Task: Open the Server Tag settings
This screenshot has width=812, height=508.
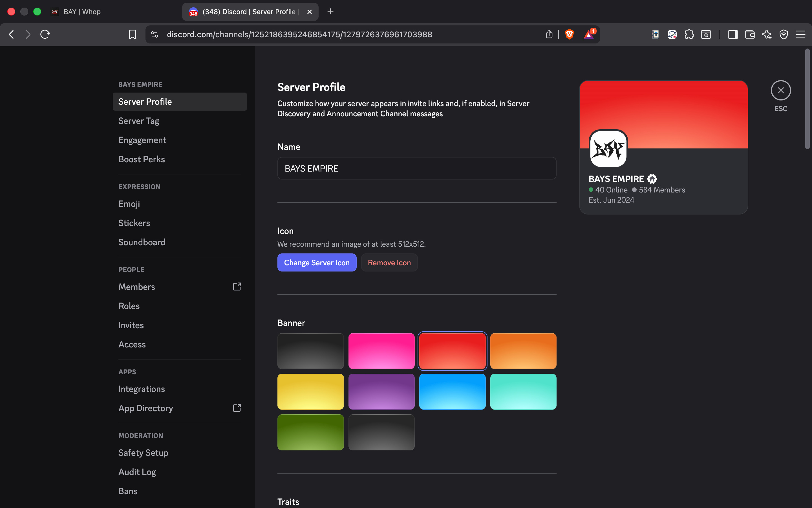Action: point(180,121)
